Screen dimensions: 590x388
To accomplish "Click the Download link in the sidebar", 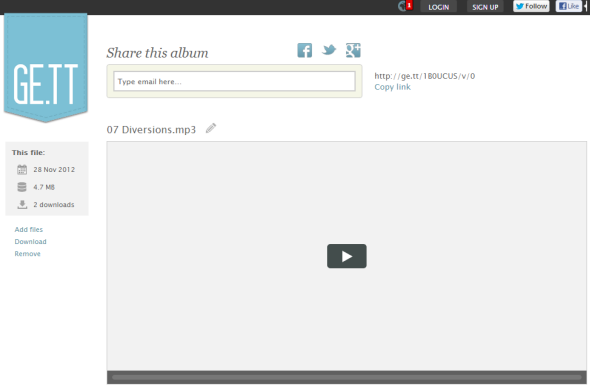I will (30, 242).
